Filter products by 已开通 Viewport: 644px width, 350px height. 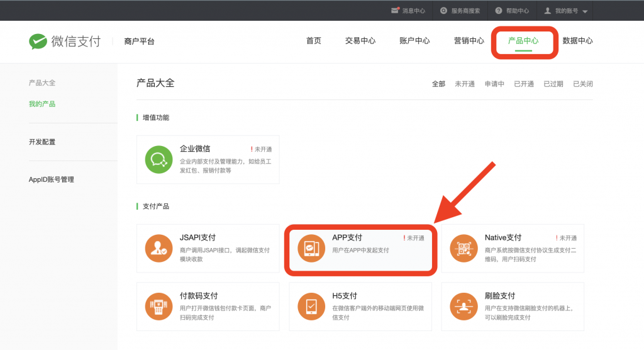point(524,84)
